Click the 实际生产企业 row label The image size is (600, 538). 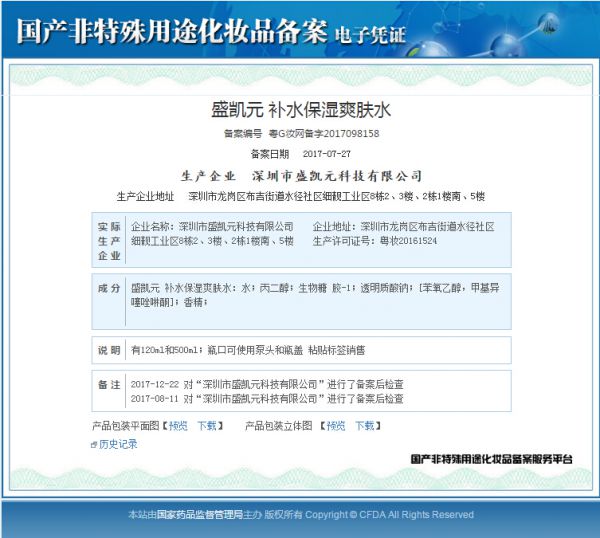click(x=109, y=241)
